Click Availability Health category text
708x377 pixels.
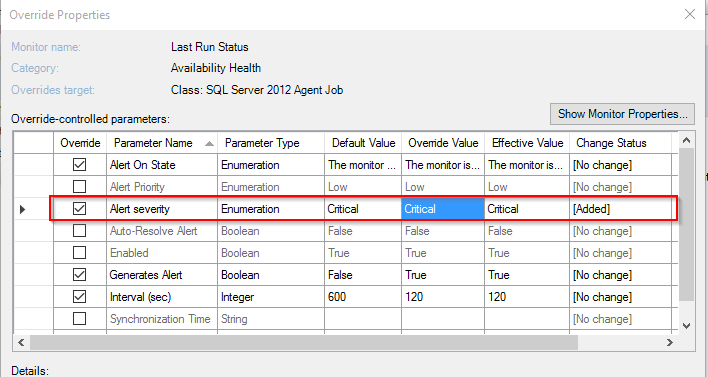[x=216, y=68]
